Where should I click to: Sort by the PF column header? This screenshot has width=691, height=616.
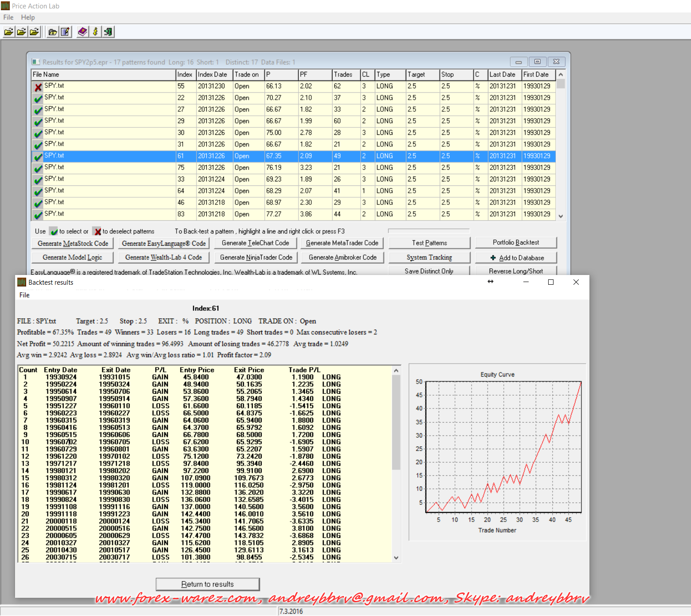tap(314, 75)
